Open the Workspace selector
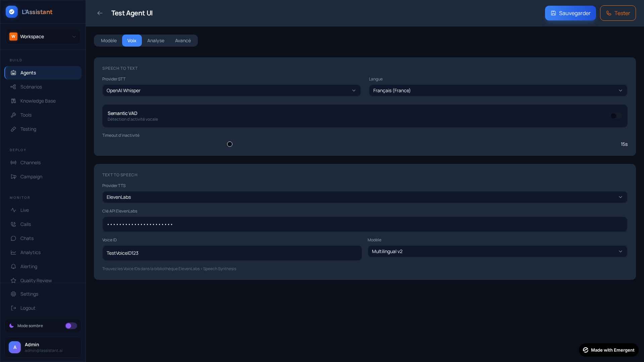This screenshot has height=362, width=644. pos(43,37)
